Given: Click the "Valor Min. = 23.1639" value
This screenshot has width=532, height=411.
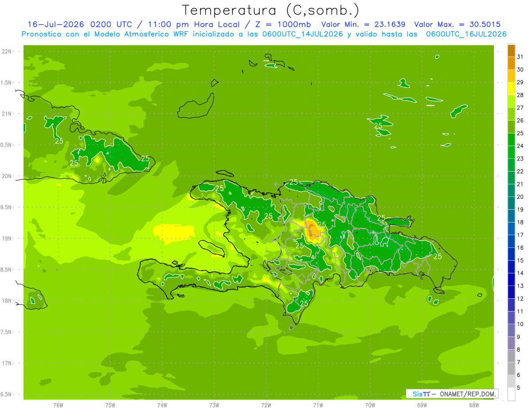Looking at the screenshot, I should point(363,24).
